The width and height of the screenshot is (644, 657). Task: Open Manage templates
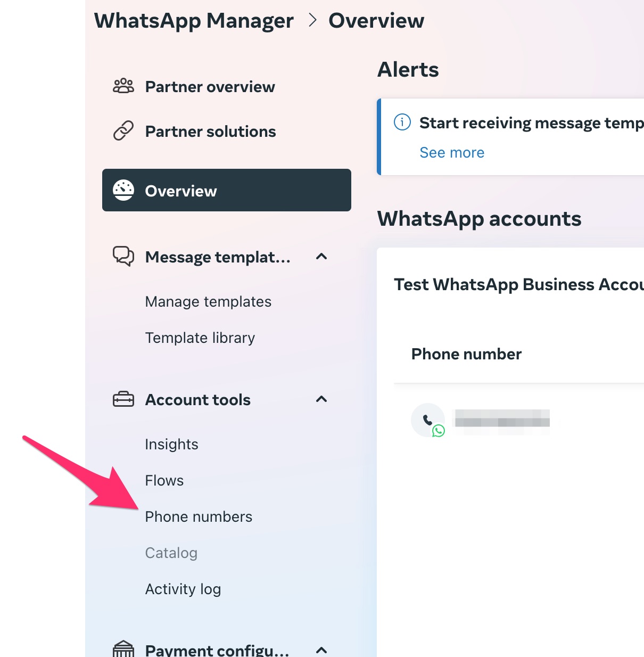point(208,301)
